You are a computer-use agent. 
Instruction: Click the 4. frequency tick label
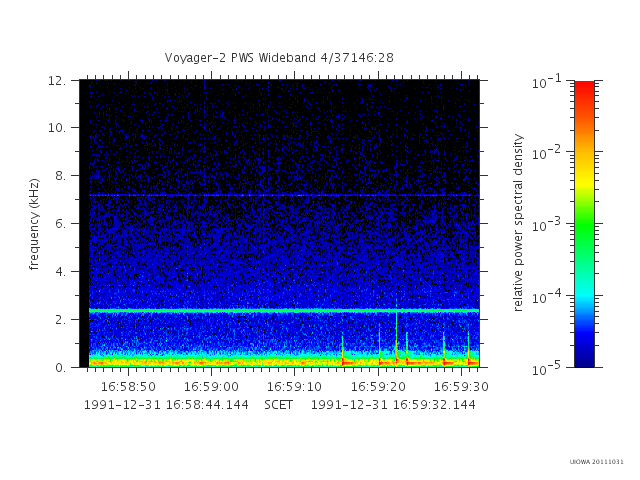click(x=60, y=271)
